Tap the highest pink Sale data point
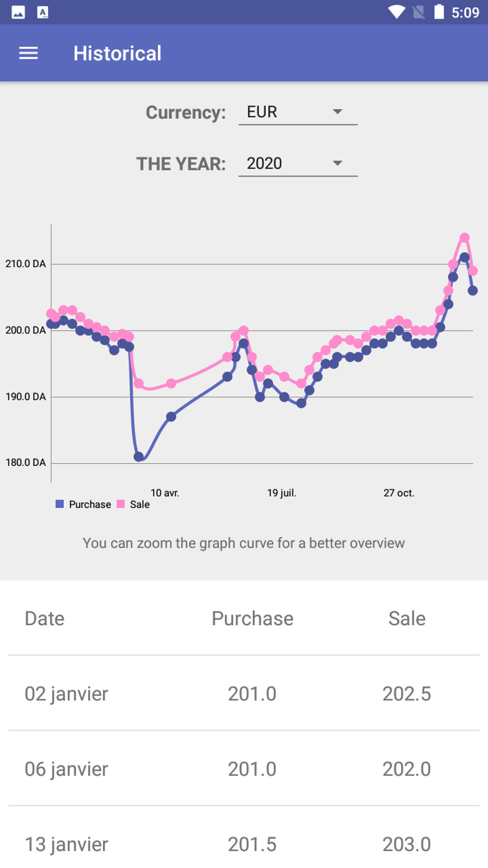Image resolution: width=488 pixels, height=868 pixels. point(465,237)
